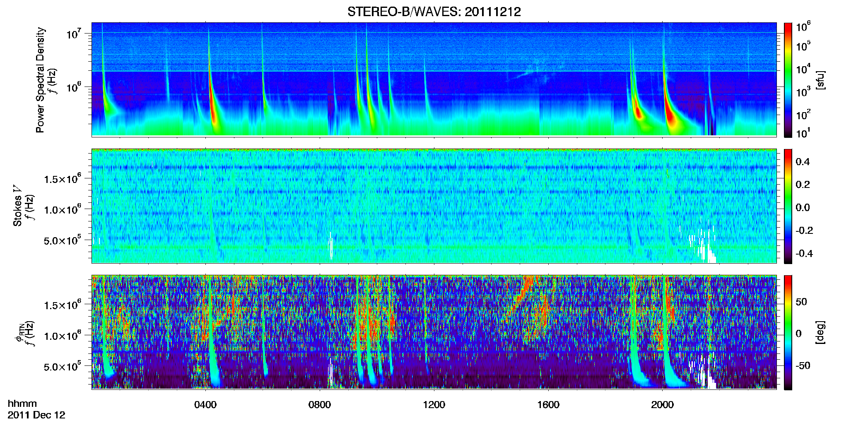Click the 0400 time axis label

pos(205,405)
